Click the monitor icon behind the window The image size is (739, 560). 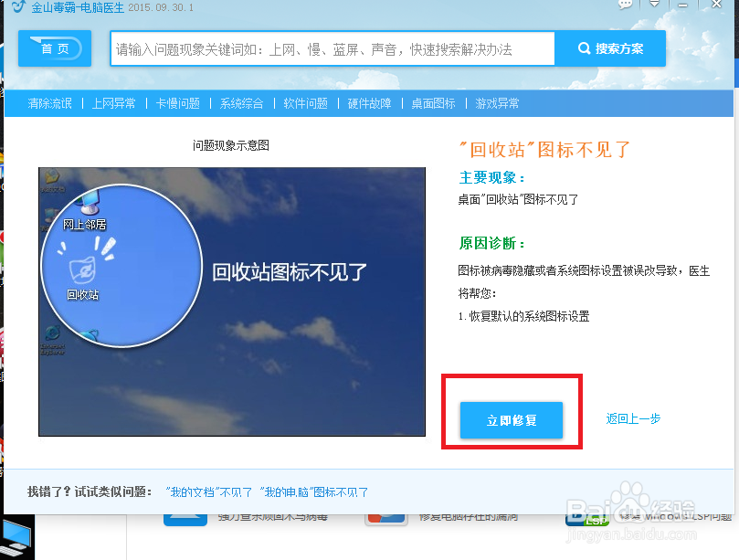pyautogui.click(x=16, y=537)
